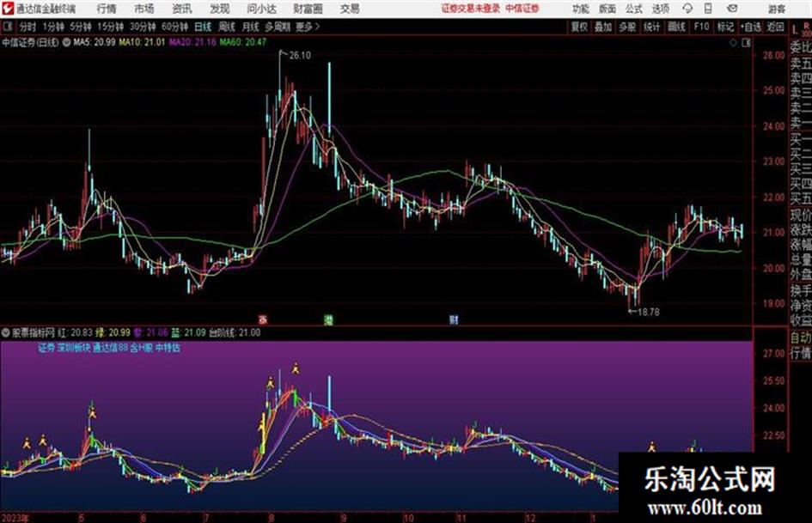Viewport: 812px width, 523px height.
Task: Click the 股票指标网 indicator name
Action: [x=33, y=332]
